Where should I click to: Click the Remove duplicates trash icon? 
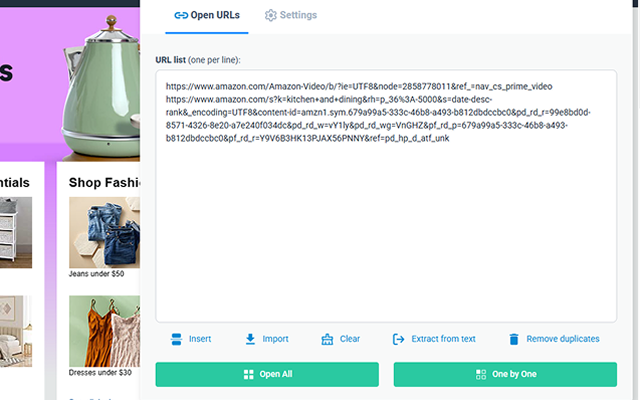(x=514, y=339)
